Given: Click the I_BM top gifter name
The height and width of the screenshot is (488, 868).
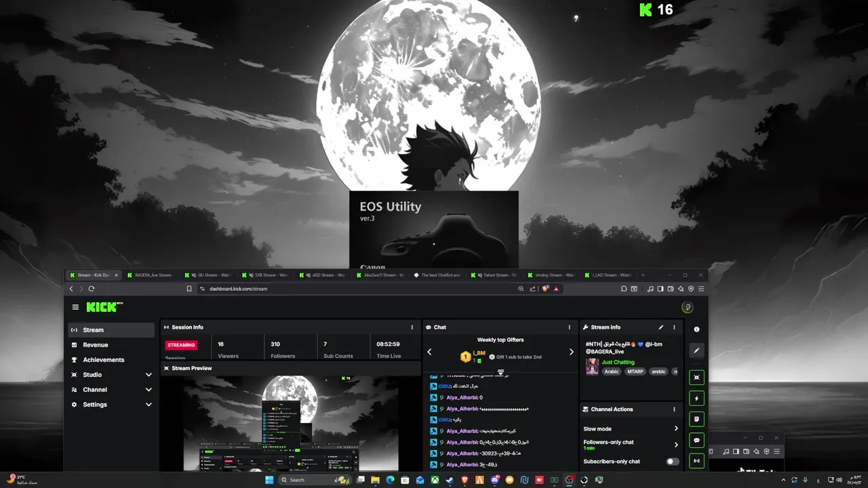Looking at the screenshot, I should click(x=479, y=353).
